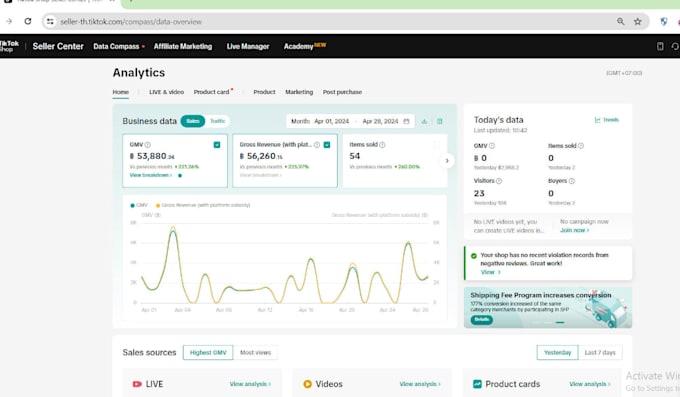This screenshot has width=680, height=397.
Task: Click Details on Shipping Fee Program banner
Action: click(x=481, y=320)
